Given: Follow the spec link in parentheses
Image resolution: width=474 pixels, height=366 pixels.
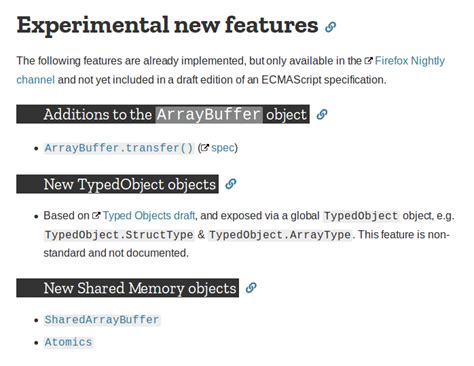Looking at the screenshot, I should coord(223,148).
